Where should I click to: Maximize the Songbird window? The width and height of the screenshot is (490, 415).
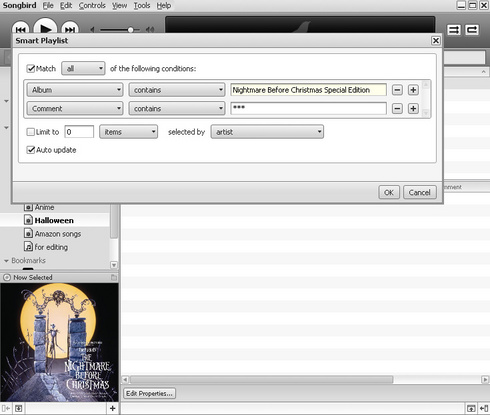[x=473, y=5]
